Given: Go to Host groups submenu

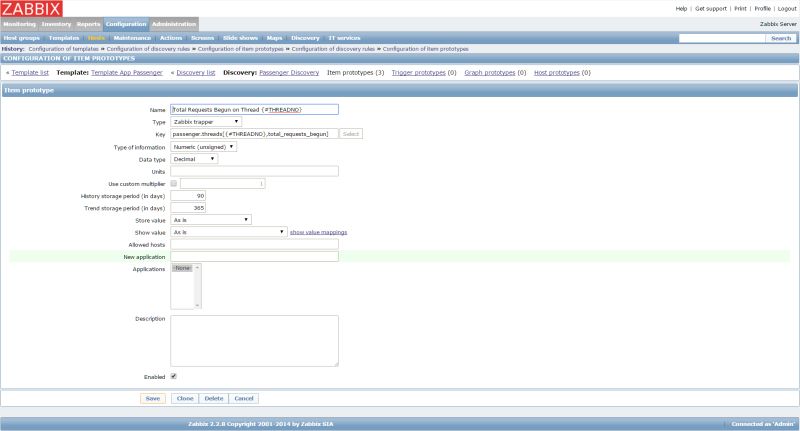Looking at the screenshot, I should 21,38.
